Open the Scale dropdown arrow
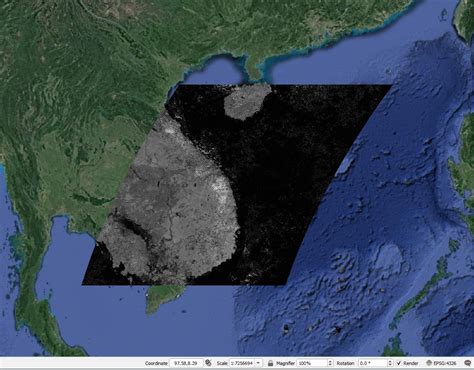The height and width of the screenshot is (370, 474). click(259, 363)
